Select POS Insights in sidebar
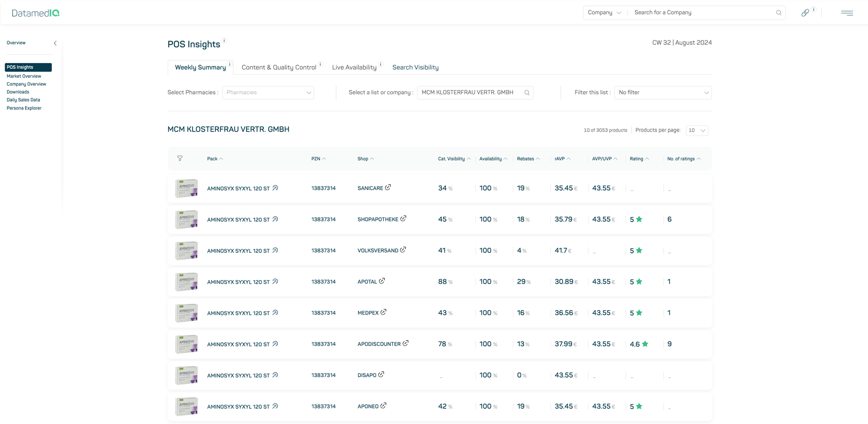The width and height of the screenshot is (868, 424). pos(28,67)
